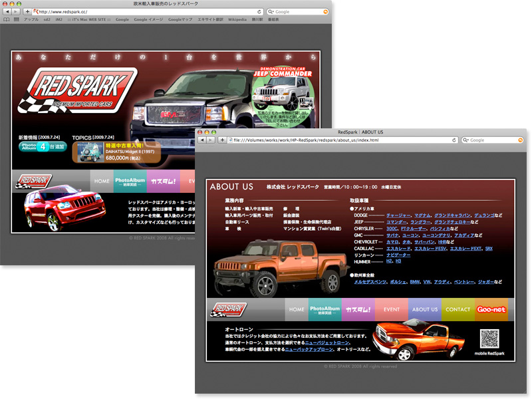Open the Top Sites grid icon
Screen dimensions: 532x399
pos(16,20)
